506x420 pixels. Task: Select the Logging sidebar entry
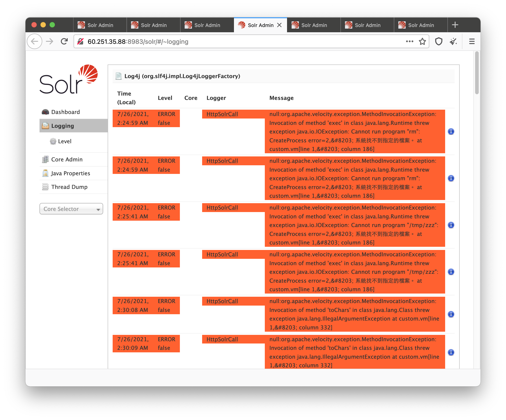pyautogui.click(x=74, y=126)
